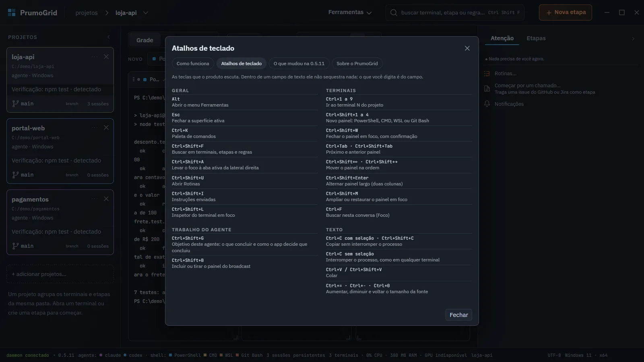Open more options on loja-api card

[x=95, y=57]
